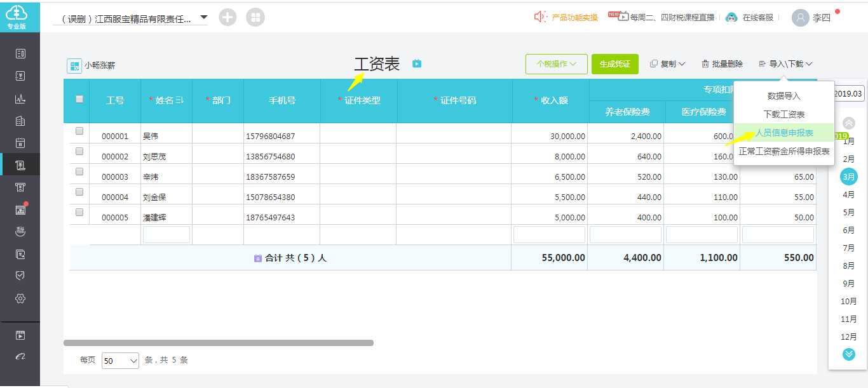Click the batch delete trash icon
868x388 pixels.
pyautogui.click(x=707, y=64)
